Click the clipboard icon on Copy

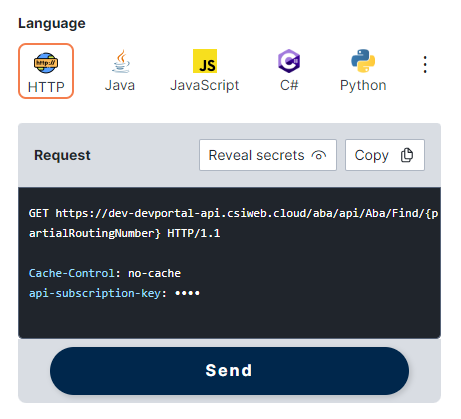point(407,155)
